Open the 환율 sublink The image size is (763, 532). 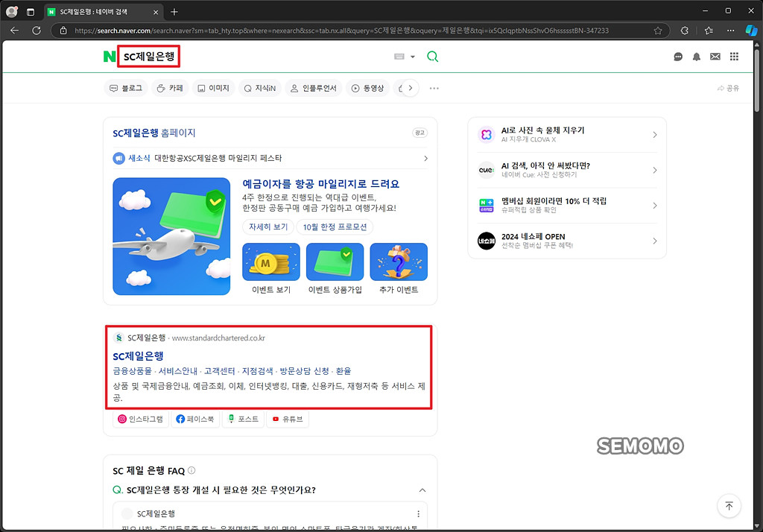point(343,371)
